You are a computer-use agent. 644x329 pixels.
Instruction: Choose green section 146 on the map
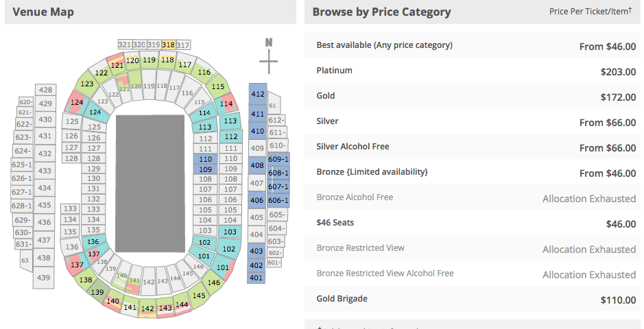coord(213,282)
